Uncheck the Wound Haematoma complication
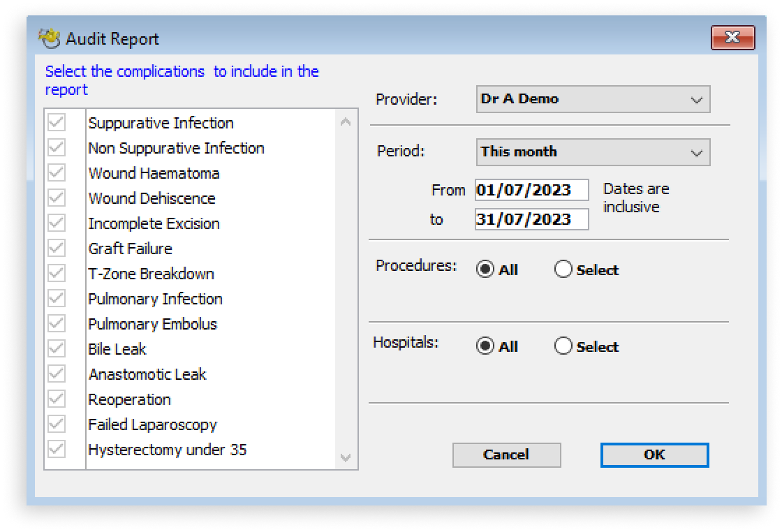The height and width of the screenshot is (532, 782). pos(57,173)
